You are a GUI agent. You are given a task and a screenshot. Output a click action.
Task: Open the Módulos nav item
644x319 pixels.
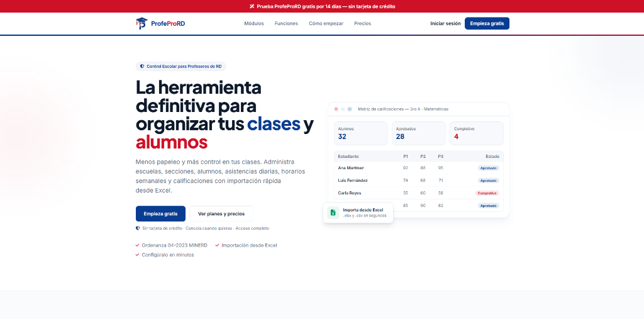pyautogui.click(x=254, y=23)
